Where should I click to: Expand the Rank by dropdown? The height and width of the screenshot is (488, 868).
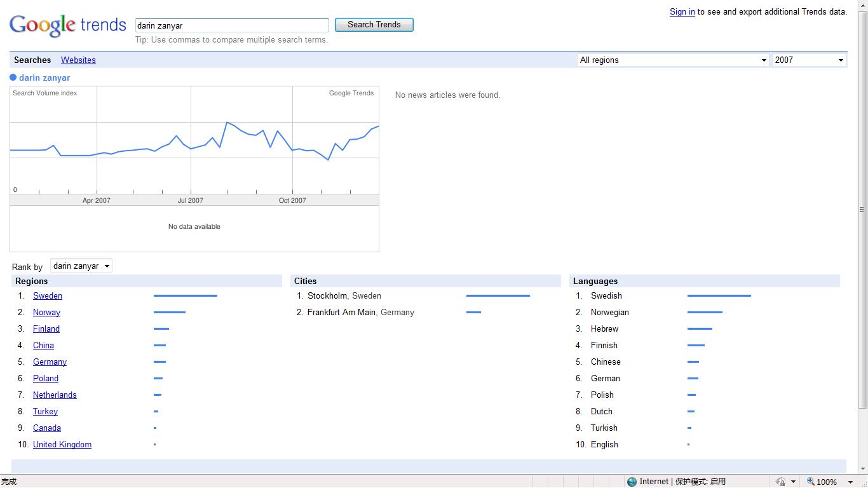tap(81, 266)
